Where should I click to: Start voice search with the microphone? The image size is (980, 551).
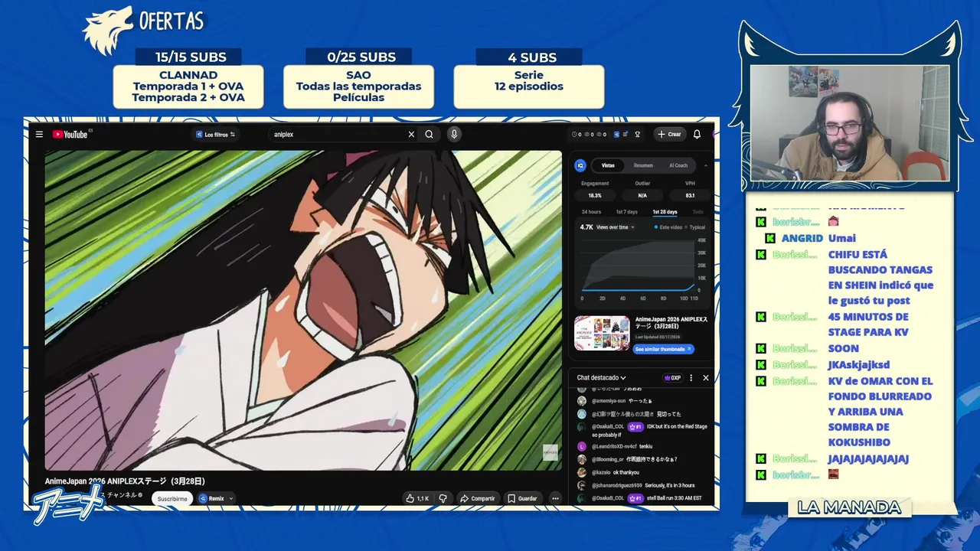(454, 134)
